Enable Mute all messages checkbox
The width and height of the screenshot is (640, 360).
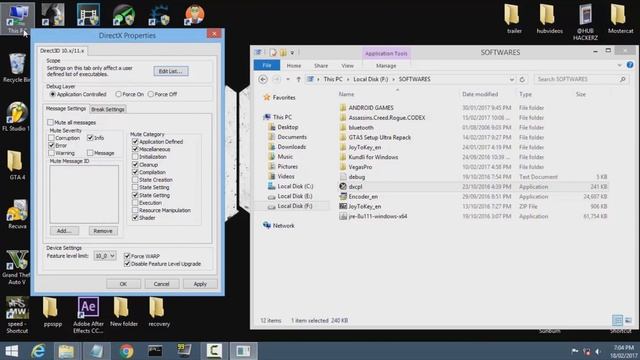[x=51, y=122]
